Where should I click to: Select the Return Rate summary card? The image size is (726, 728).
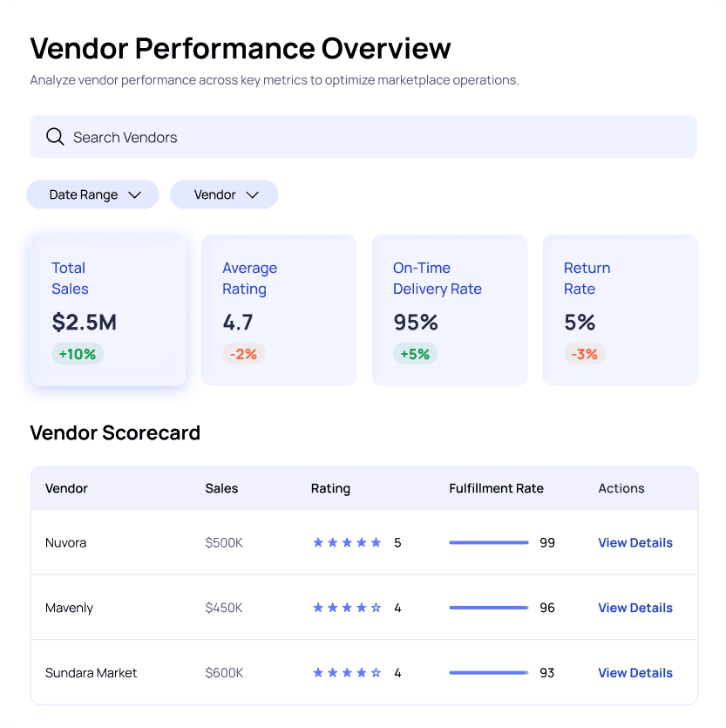pyautogui.click(x=620, y=310)
